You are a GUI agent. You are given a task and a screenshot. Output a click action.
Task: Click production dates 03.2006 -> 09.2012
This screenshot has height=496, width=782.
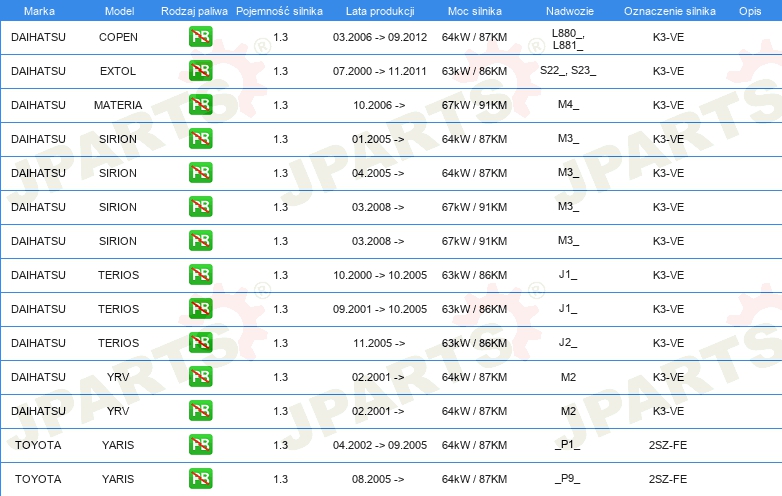[x=380, y=37]
